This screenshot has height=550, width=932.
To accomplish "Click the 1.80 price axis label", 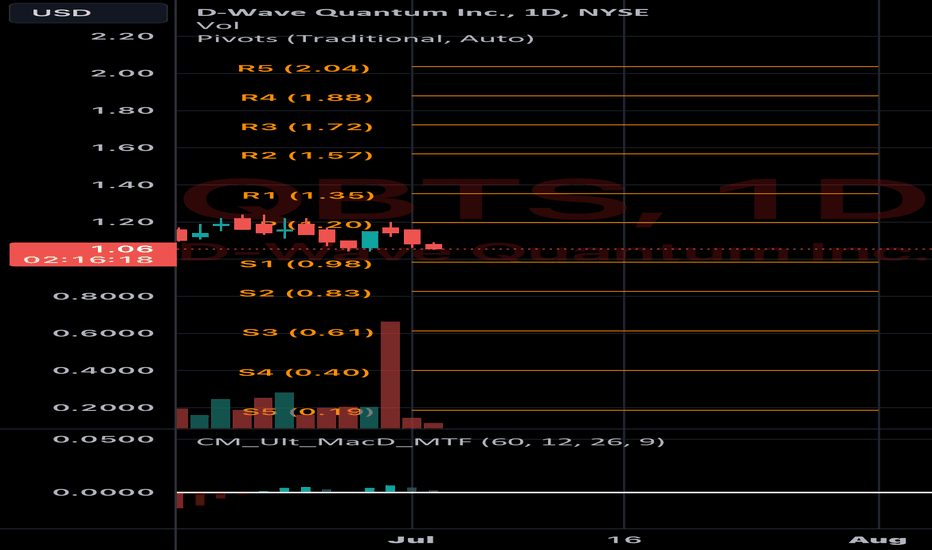I will coord(122,111).
